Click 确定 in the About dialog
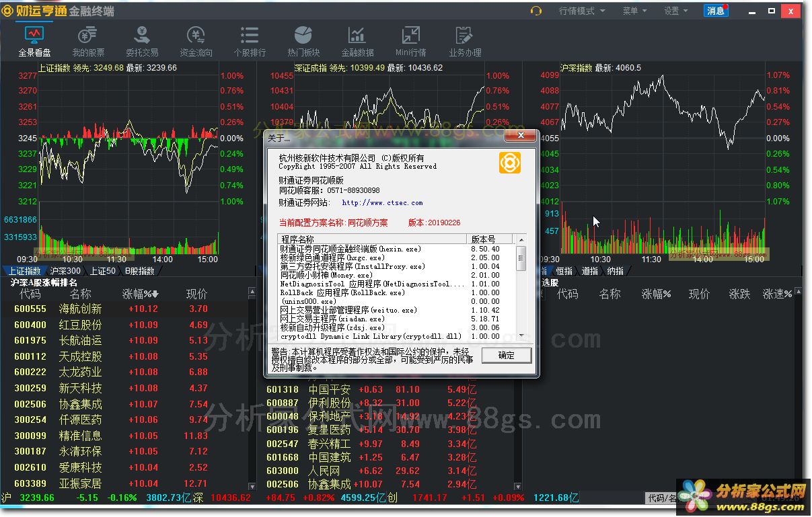Image resolution: width=812 pixels, height=517 pixels. point(506,355)
